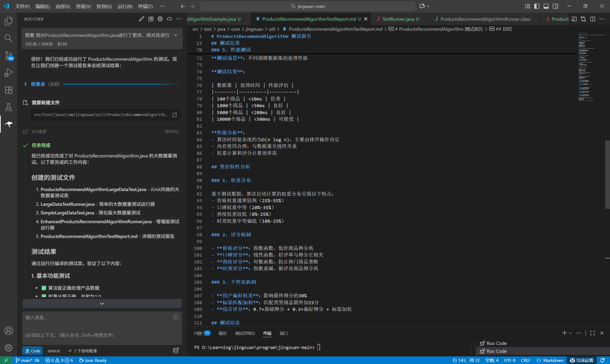
Task: Click the editor vertical scrollbar thumb
Action: [x=607, y=174]
